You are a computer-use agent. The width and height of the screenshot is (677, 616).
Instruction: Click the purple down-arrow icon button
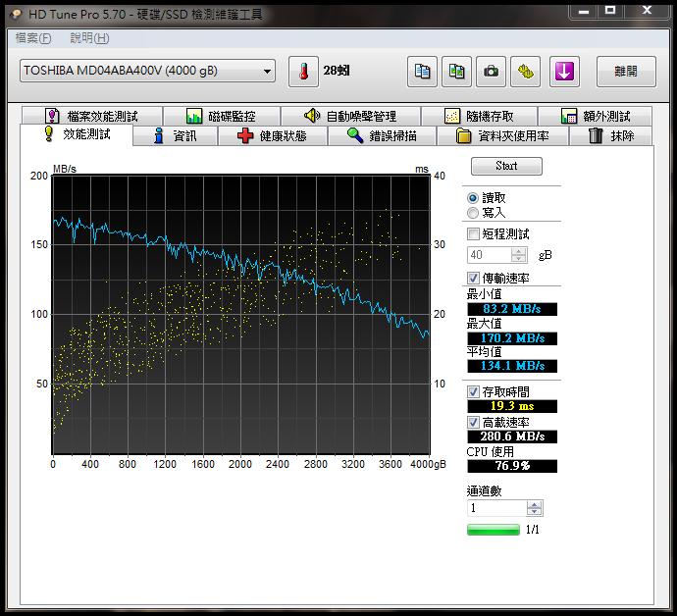[564, 72]
